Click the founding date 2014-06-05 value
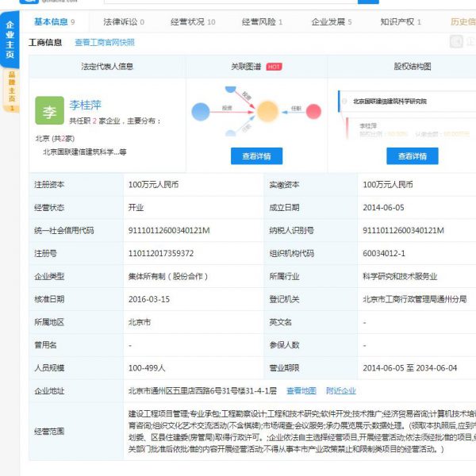 click(383, 208)
